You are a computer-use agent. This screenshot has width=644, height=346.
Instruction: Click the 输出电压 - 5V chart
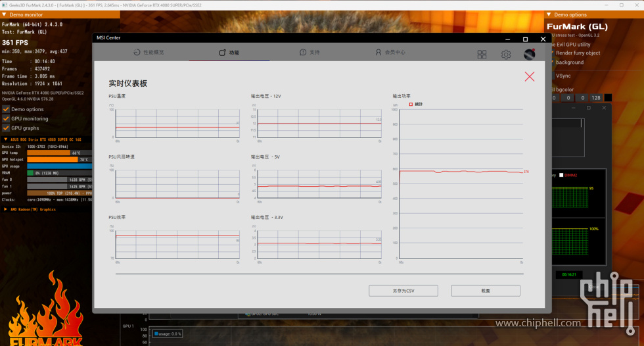tap(319, 184)
